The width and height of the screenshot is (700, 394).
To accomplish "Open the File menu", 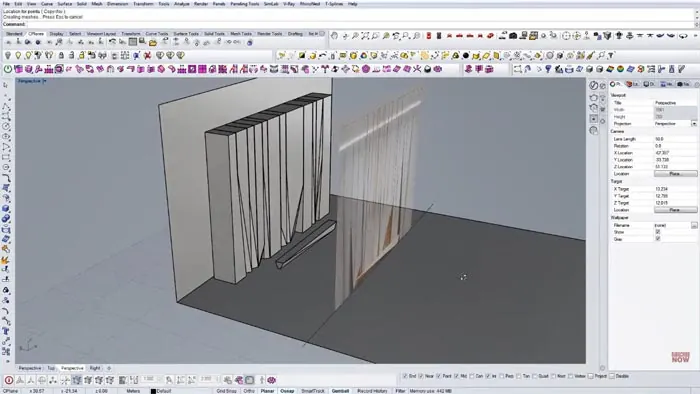I will click(6, 4).
